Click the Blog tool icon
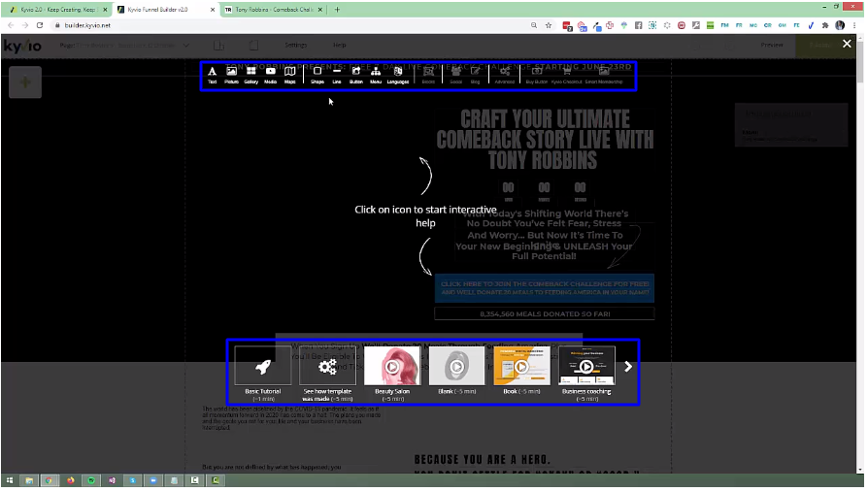 pos(476,75)
